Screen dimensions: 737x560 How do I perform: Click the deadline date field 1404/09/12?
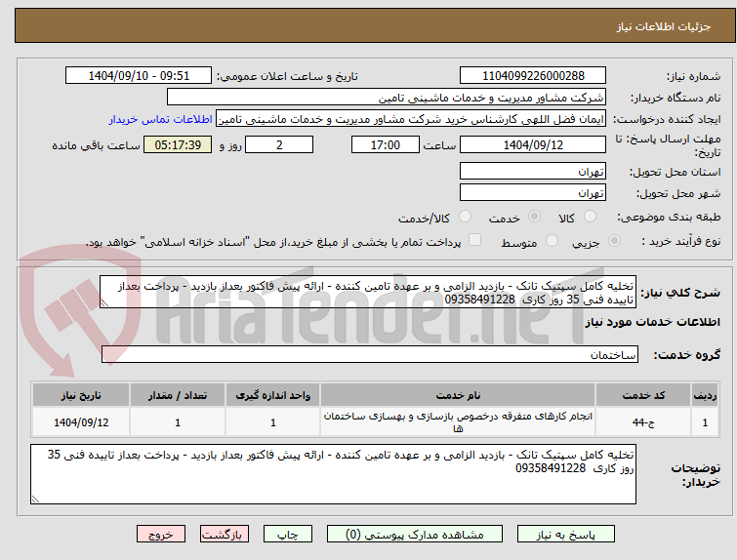pos(533,144)
